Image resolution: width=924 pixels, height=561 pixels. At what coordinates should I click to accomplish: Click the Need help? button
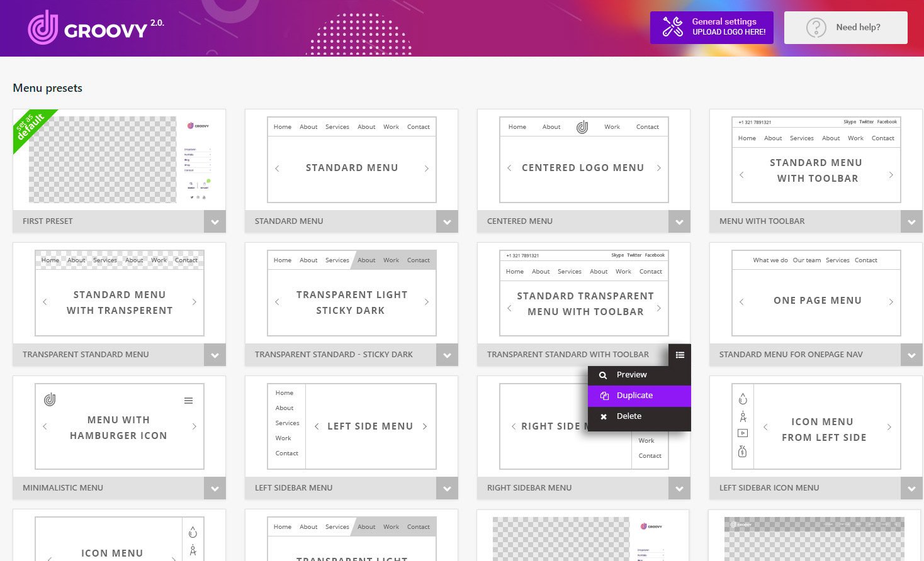[845, 28]
